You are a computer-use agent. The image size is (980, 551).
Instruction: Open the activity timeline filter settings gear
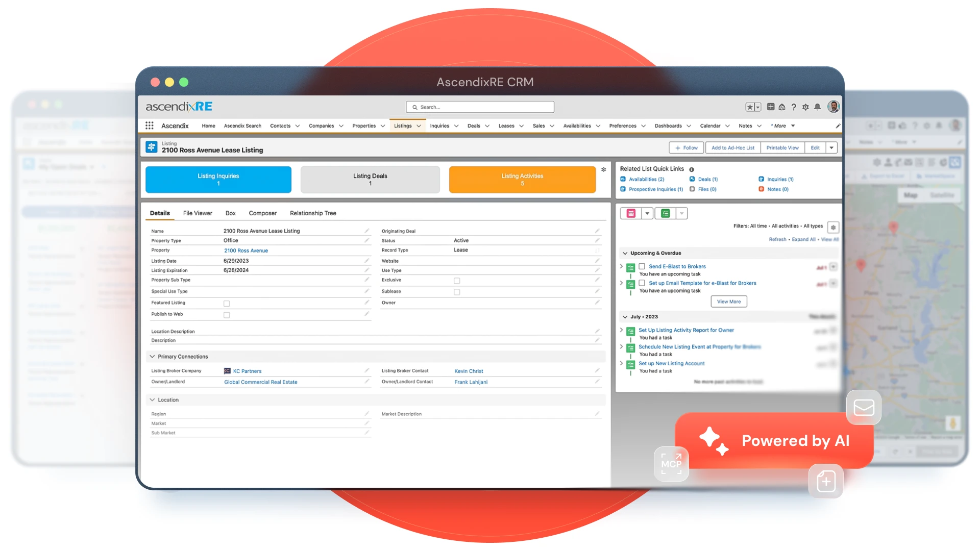(x=833, y=227)
